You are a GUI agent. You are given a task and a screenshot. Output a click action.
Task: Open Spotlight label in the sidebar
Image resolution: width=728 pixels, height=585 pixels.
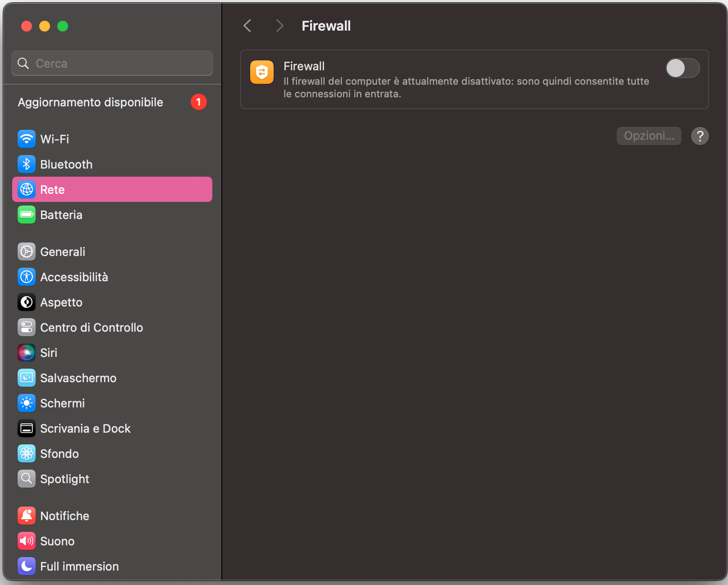64,479
